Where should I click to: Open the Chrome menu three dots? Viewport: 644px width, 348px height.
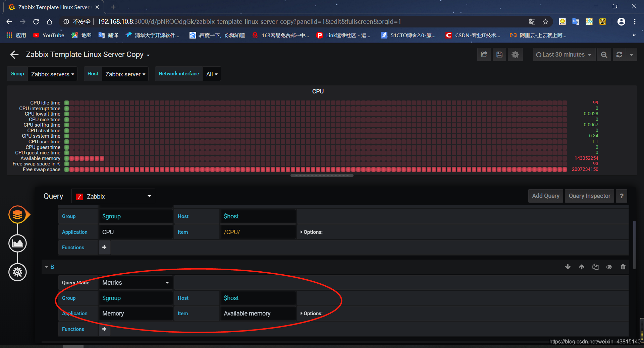635,22
